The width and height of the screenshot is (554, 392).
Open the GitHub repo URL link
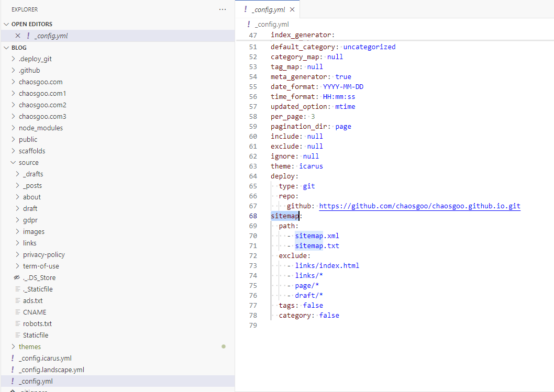[419, 206]
